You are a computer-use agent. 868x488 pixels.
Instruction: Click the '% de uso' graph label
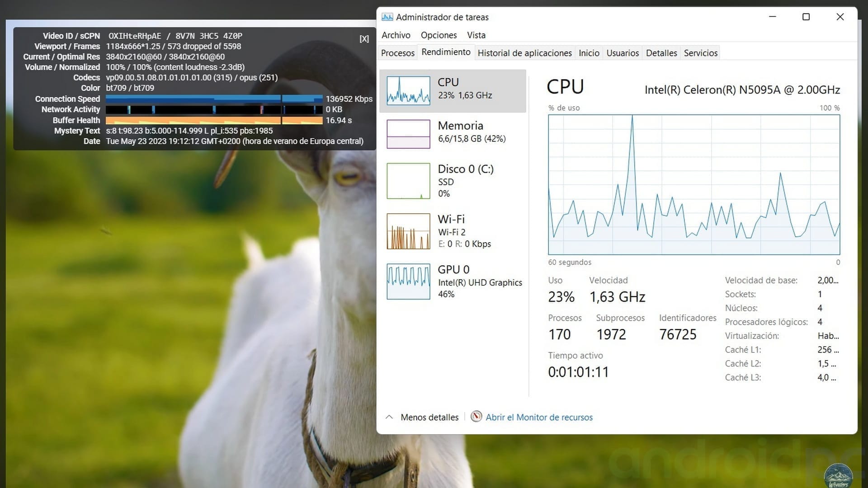click(564, 108)
